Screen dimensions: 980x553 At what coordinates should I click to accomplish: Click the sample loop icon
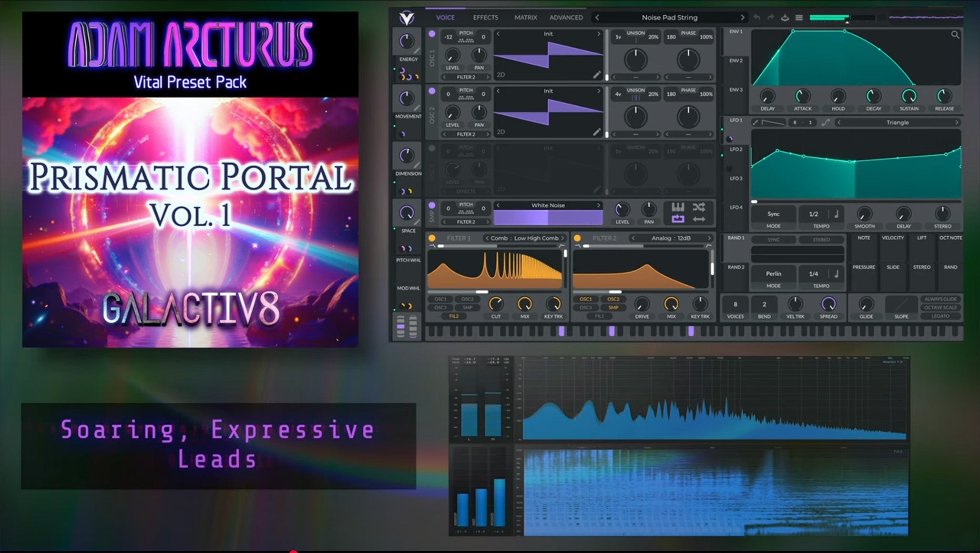tap(678, 219)
